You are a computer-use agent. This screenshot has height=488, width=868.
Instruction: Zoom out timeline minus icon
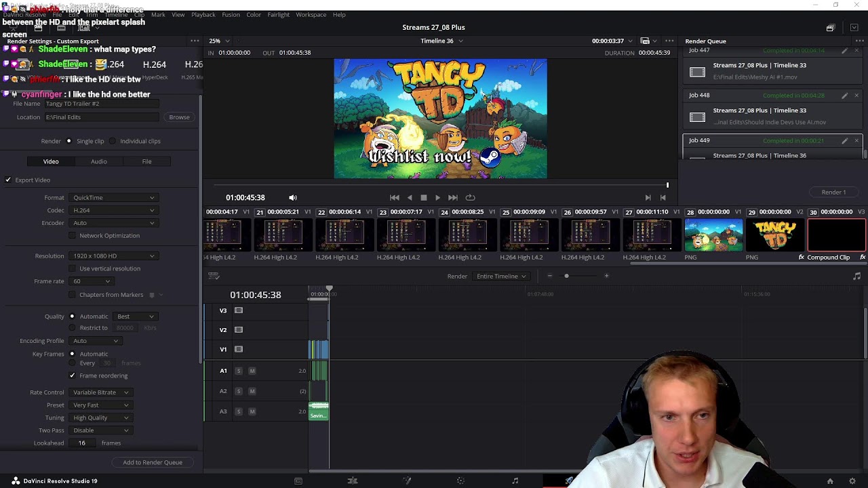pyautogui.click(x=549, y=276)
